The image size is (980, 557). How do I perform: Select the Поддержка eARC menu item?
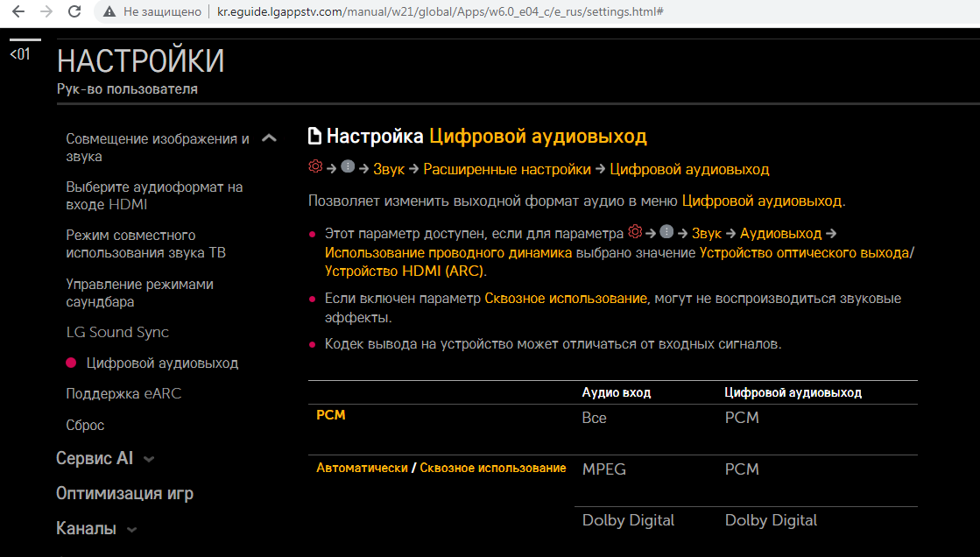123,394
